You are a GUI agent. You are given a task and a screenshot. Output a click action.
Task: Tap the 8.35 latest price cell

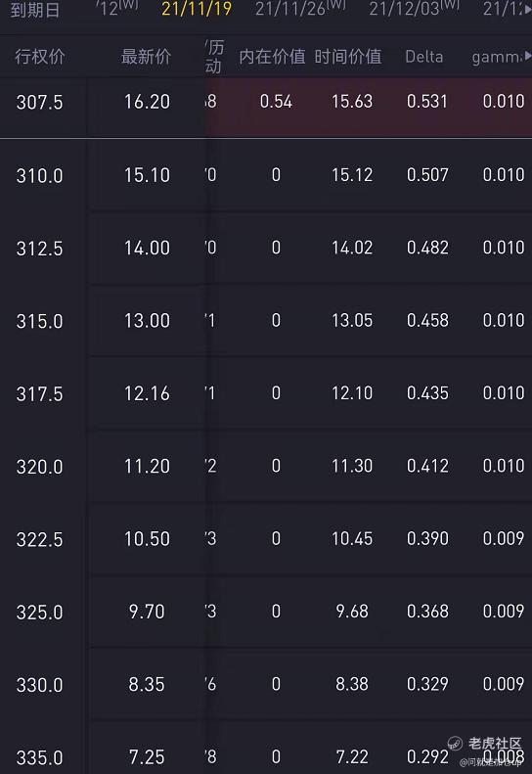tap(147, 685)
